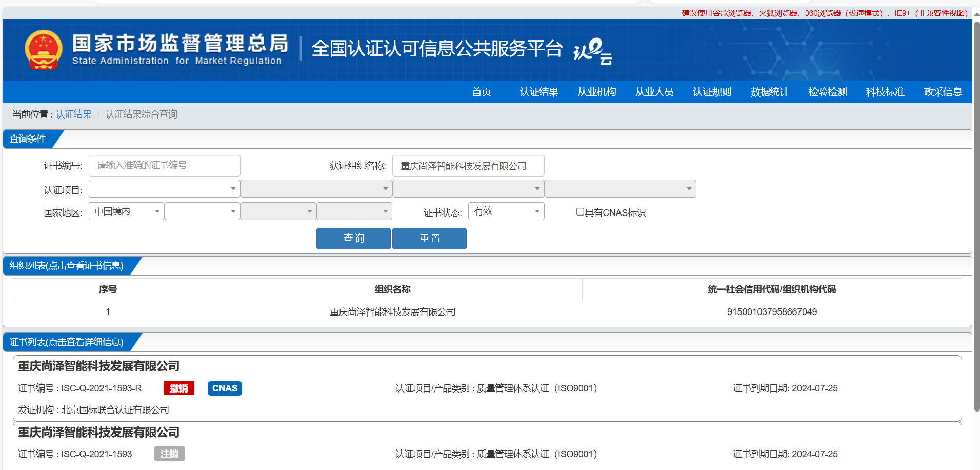Click the 统一社会信用代码/组织机构代码 column header
Screen dimensions: 980x470
(772, 289)
